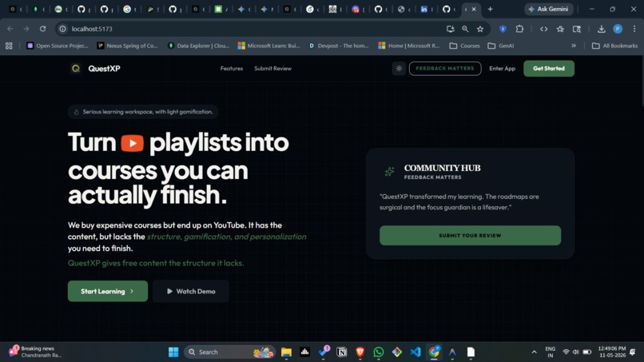Open the All Bookmarks folder

tap(614, 46)
